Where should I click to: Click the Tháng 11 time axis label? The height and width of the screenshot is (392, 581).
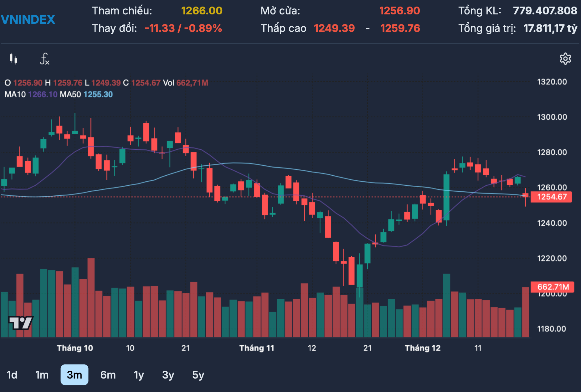click(x=257, y=348)
